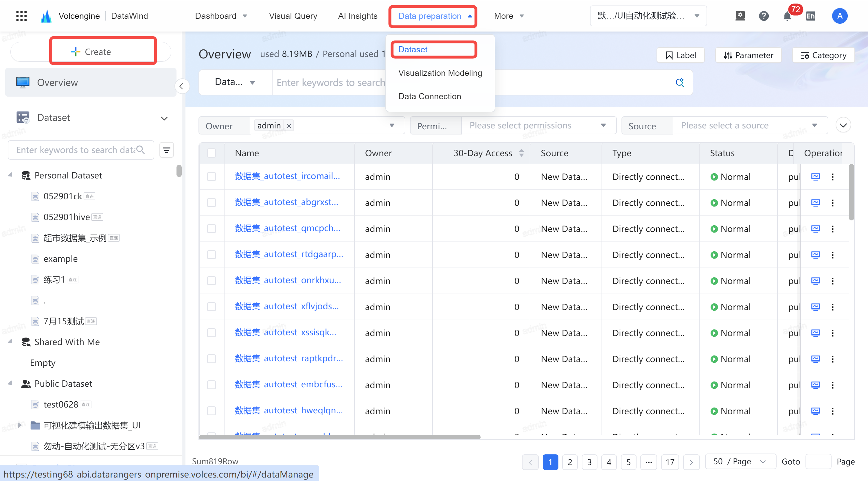Remove the admin owner filter tag
Screen dimensions: 868x481
pyautogui.click(x=289, y=126)
